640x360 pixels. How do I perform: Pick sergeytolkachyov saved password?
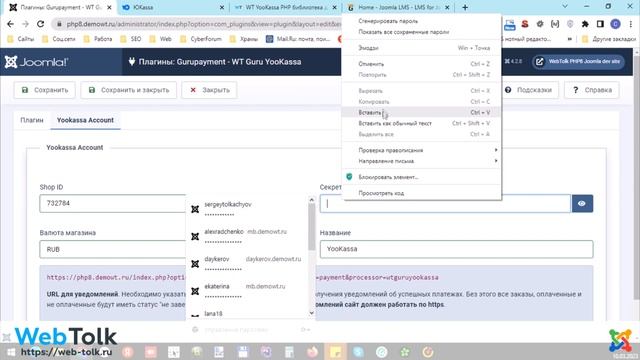(x=247, y=209)
